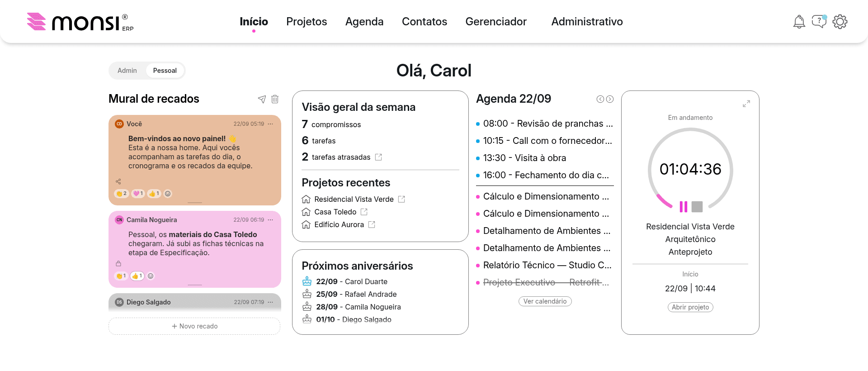
Task: Stop the running timer
Action: coord(697,207)
